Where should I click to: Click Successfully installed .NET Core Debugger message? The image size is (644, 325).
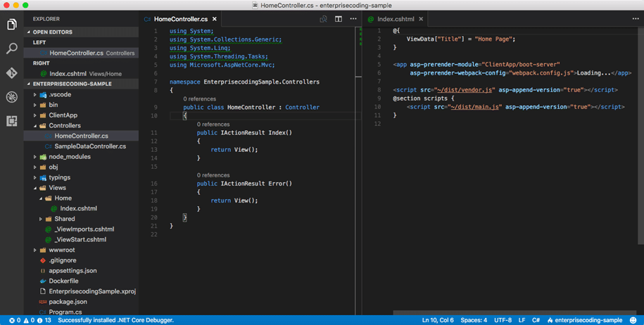(x=116, y=320)
